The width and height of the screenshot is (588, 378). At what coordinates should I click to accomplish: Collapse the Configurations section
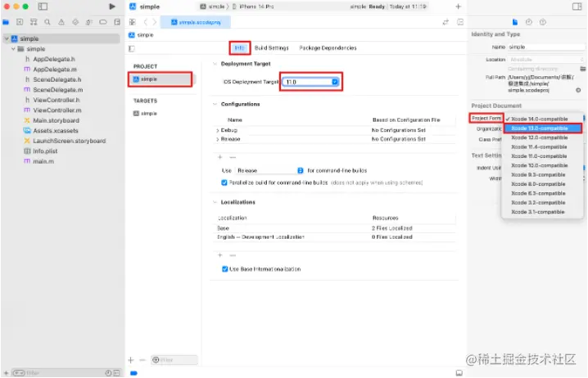point(215,104)
